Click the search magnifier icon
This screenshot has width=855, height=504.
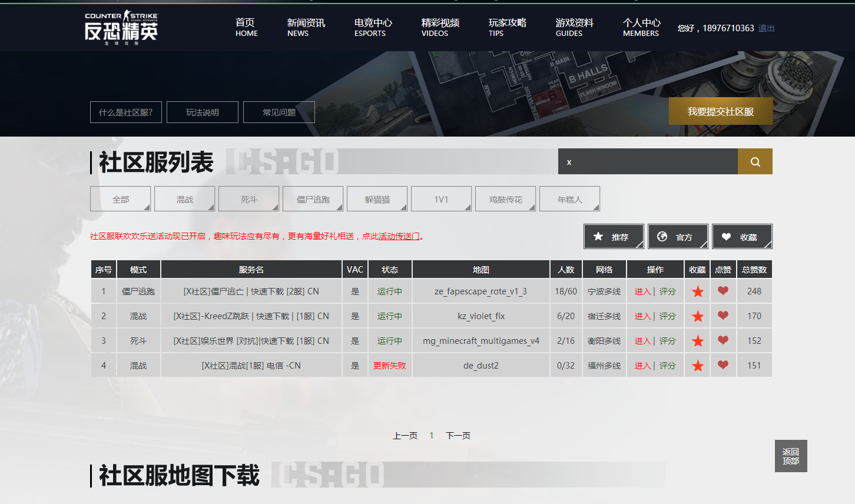click(x=755, y=161)
